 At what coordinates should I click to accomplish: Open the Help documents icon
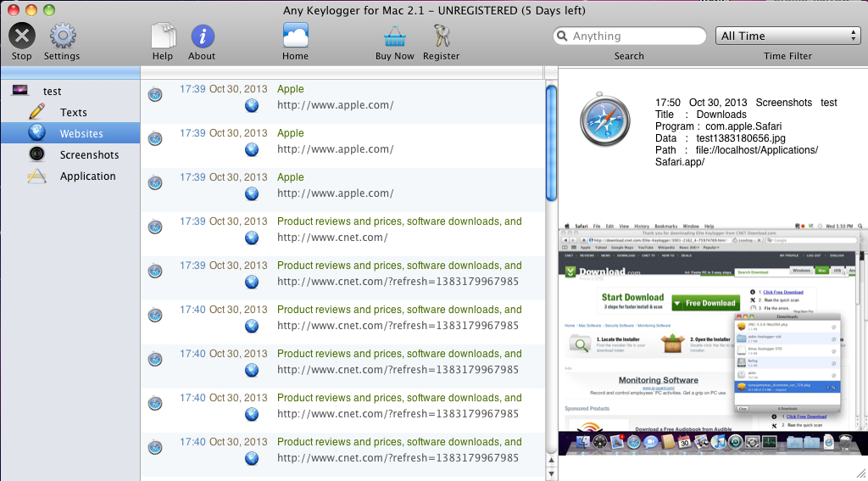coord(163,36)
